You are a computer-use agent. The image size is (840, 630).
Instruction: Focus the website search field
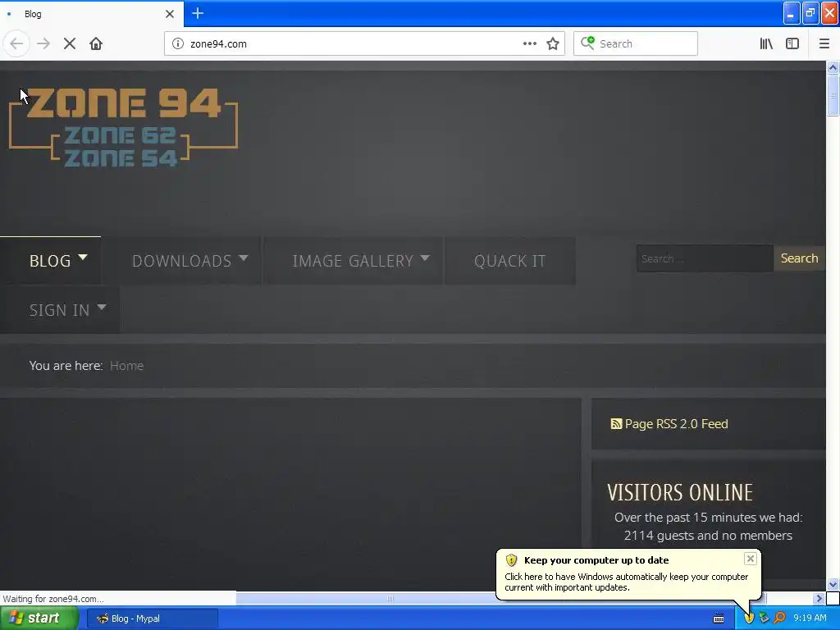(705, 258)
